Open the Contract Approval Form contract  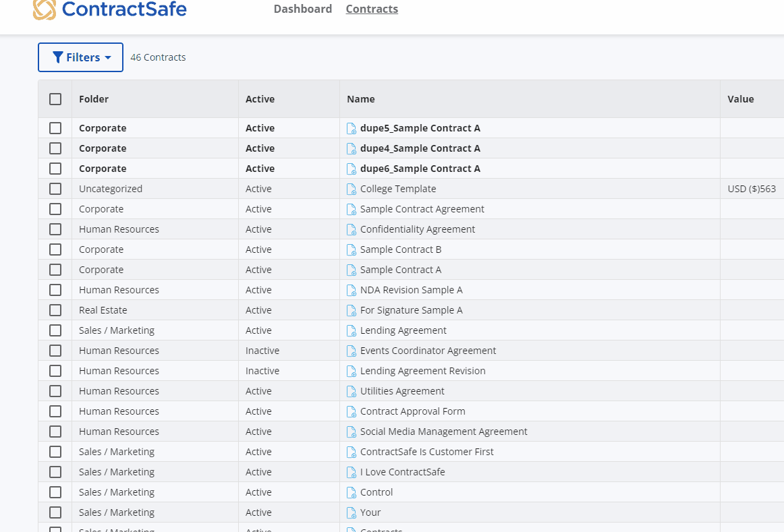412,411
